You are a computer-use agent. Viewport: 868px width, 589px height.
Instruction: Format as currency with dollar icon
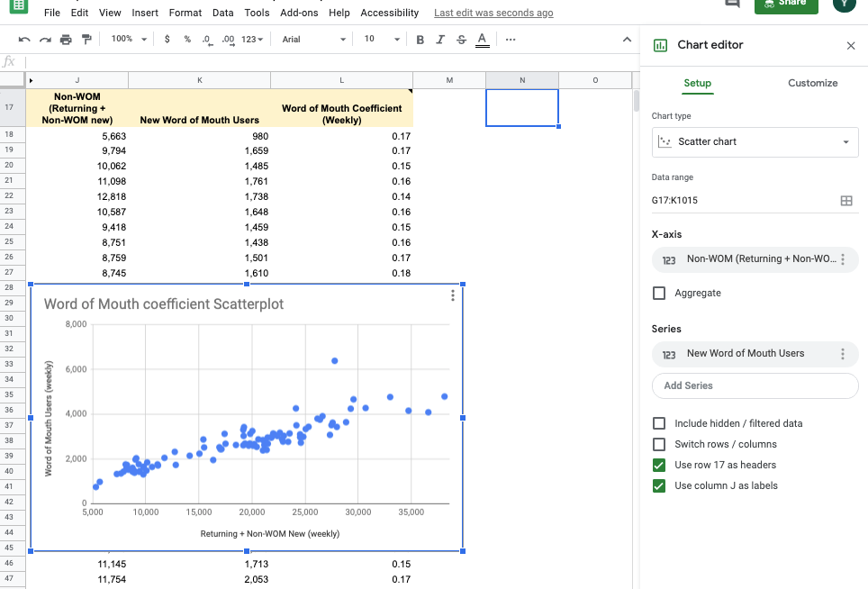pos(167,40)
